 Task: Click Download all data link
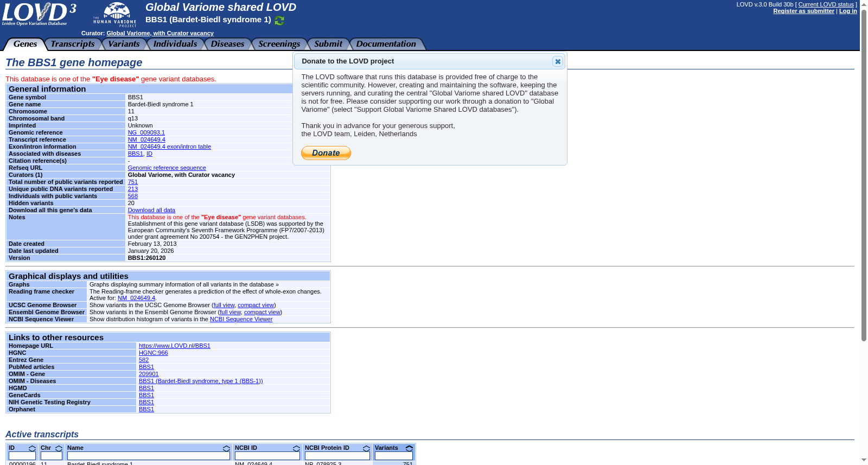coord(151,210)
